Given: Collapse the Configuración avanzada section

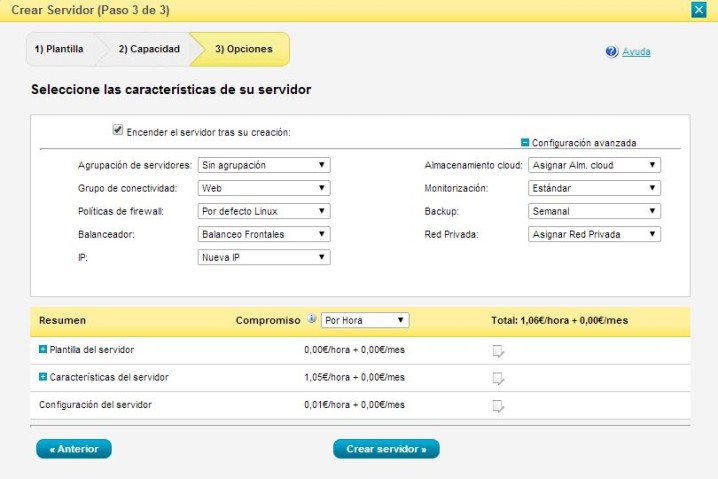Looking at the screenshot, I should coord(525,143).
